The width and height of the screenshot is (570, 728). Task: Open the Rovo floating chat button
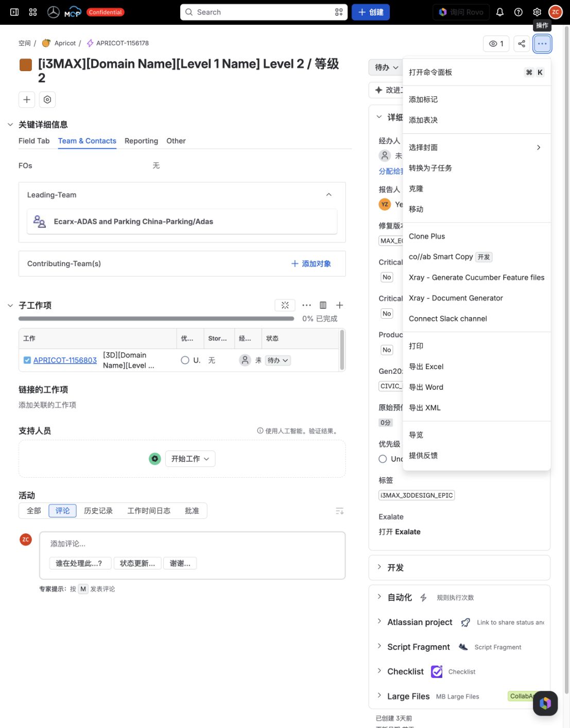(545, 703)
